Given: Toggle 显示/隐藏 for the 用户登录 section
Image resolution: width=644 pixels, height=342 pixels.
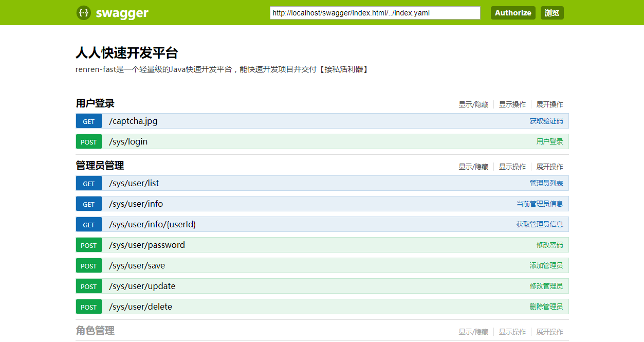Looking at the screenshot, I should click(x=473, y=104).
